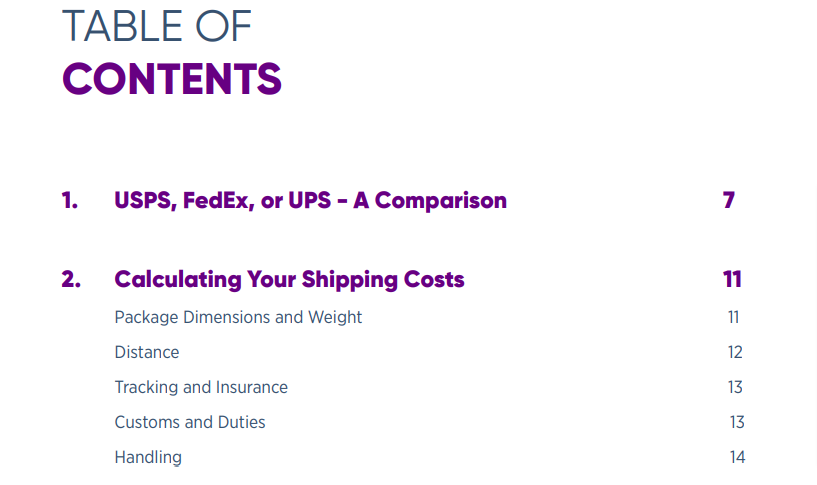Image resolution: width=817 pixels, height=485 pixels.
Task: Open Package Dimensions and Weight section
Action: [x=238, y=318]
